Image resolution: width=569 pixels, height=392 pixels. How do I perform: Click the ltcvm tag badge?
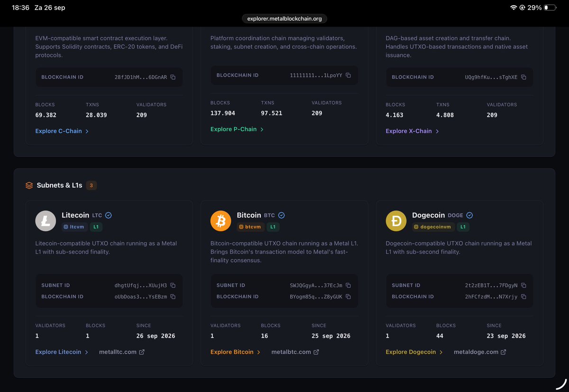74,227
